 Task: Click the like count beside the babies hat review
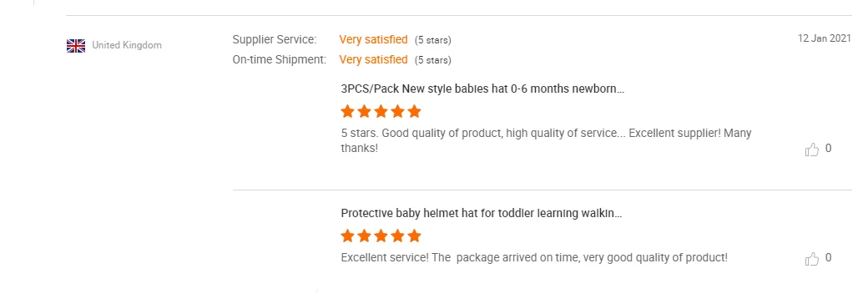828,148
